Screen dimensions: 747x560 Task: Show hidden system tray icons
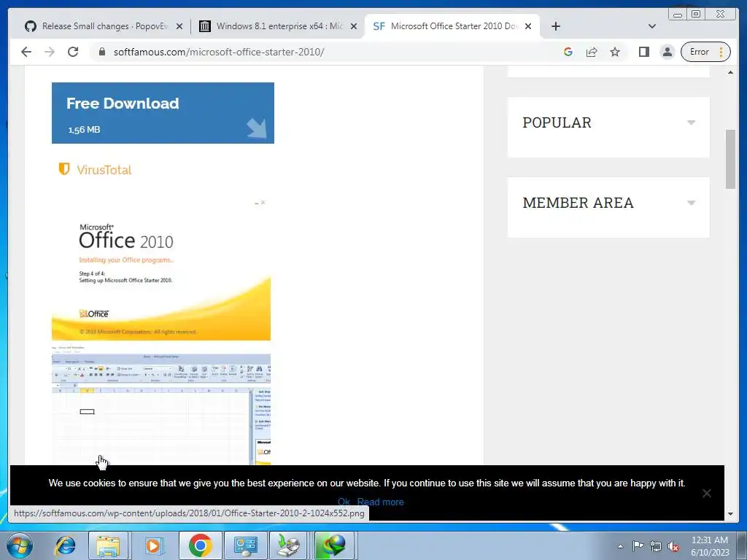(x=620, y=546)
